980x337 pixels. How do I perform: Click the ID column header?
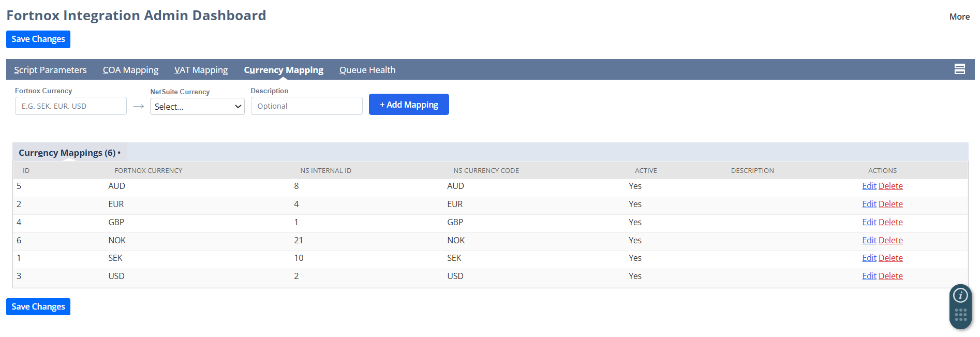click(x=26, y=170)
